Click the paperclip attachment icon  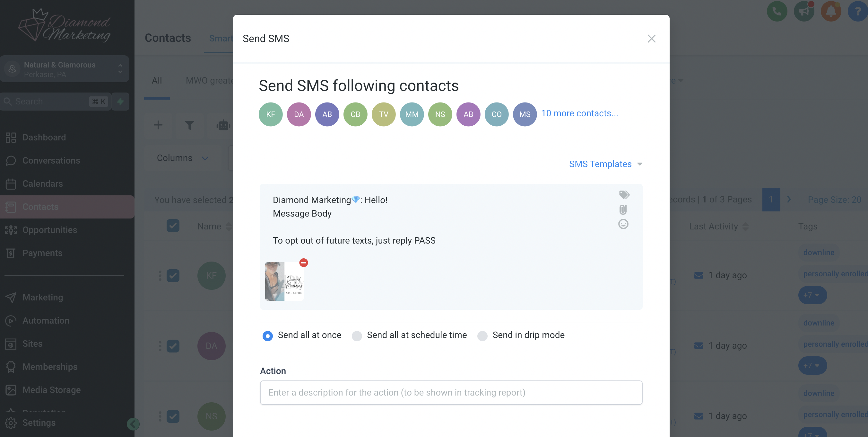point(623,210)
